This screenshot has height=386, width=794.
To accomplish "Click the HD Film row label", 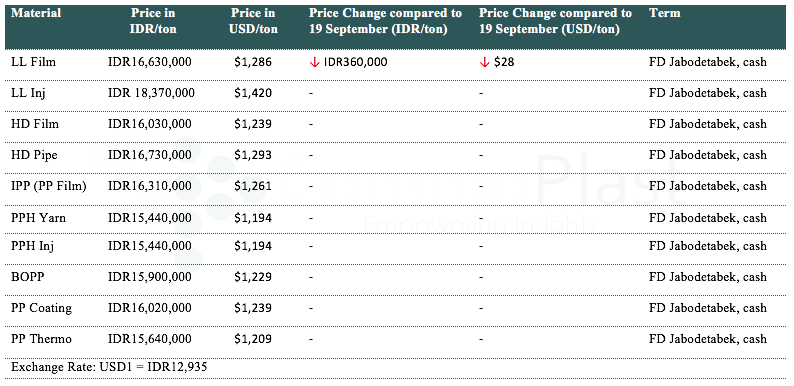I will (x=34, y=124).
